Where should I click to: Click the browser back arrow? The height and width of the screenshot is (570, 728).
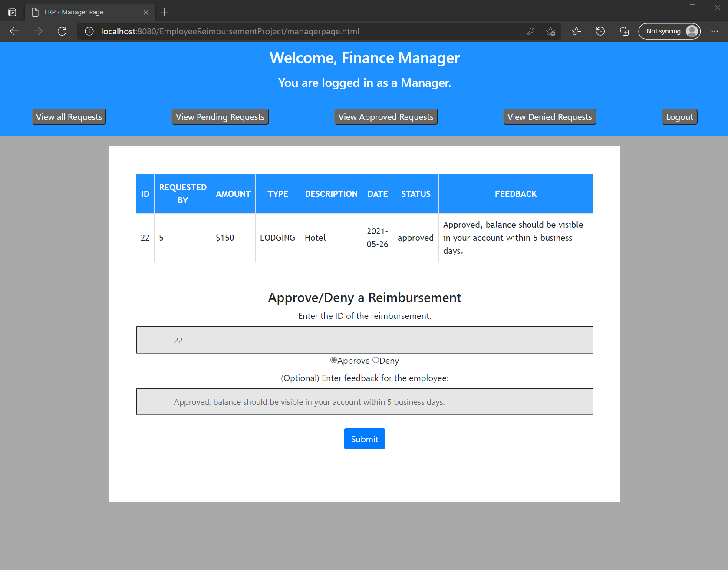[x=14, y=31]
